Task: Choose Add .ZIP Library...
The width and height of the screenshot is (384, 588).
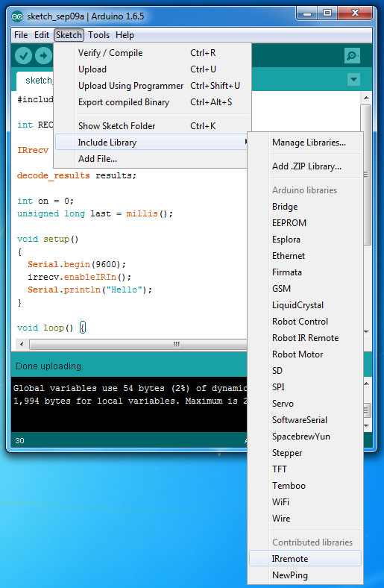Action: point(305,166)
